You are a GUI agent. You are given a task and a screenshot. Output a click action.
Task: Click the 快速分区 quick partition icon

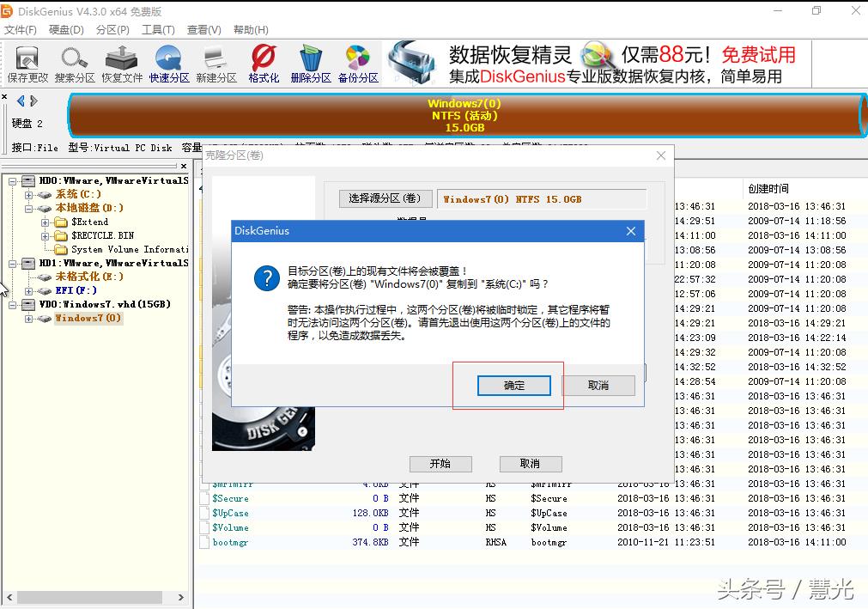168,63
